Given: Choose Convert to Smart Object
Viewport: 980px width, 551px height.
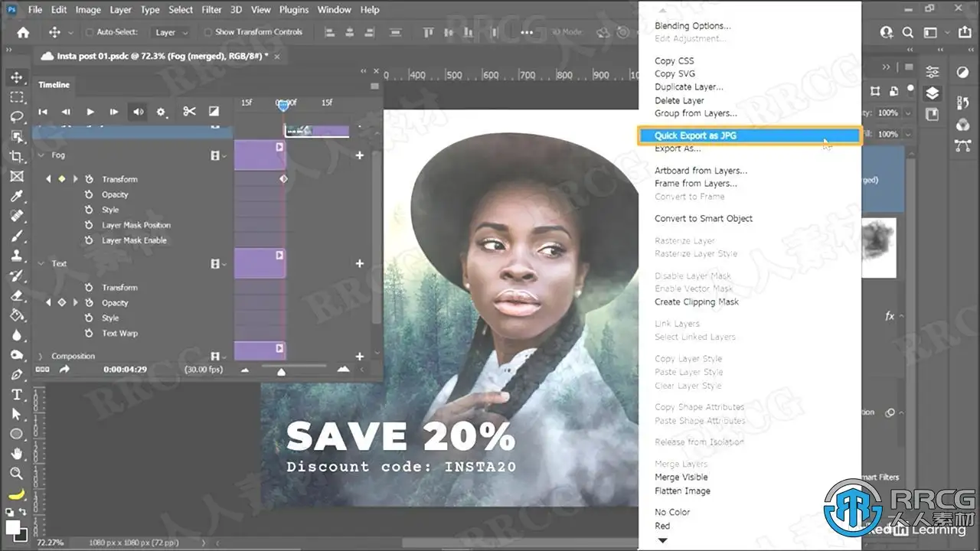Looking at the screenshot, I should tap(704, 219).
